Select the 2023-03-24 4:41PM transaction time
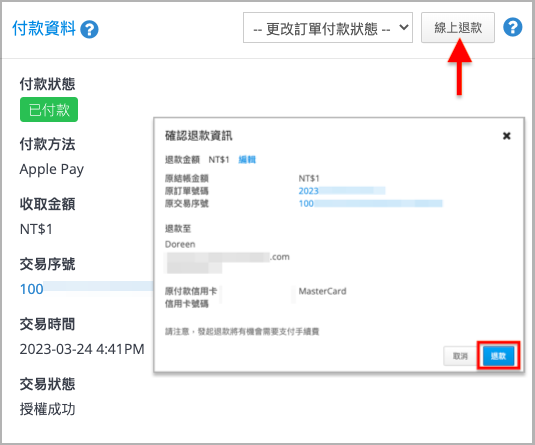This screenshot has height=445, width=535. click(82, 349)
